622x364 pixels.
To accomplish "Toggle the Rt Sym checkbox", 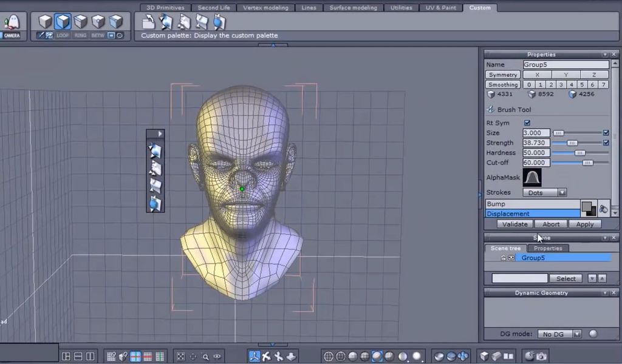I will click(x=525, y=123).
